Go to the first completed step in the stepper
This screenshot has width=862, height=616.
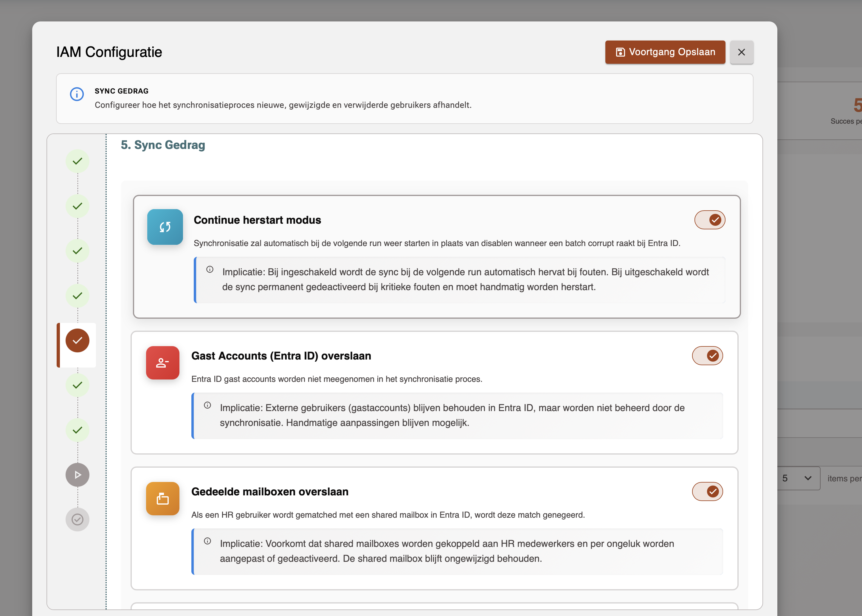point(77,161)
